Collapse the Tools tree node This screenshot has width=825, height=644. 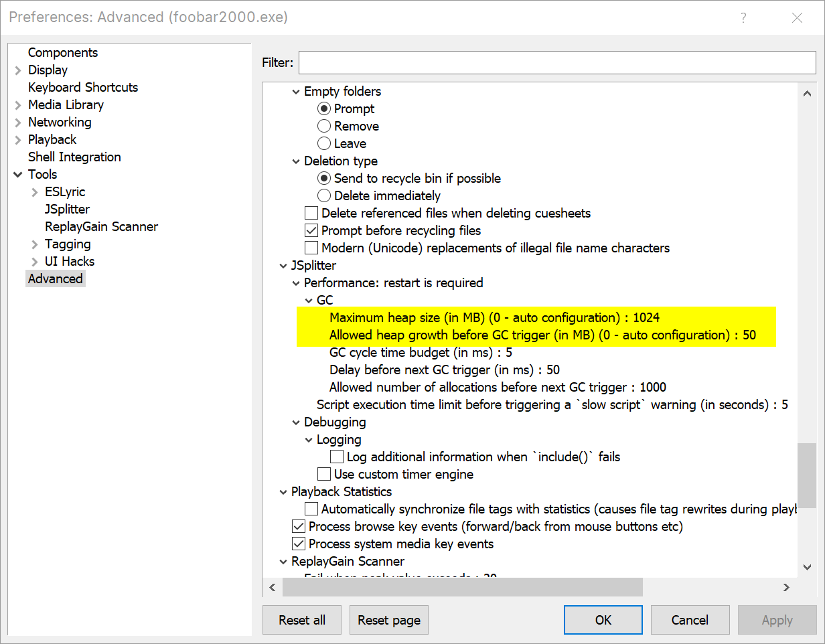(x=18, y=175)
